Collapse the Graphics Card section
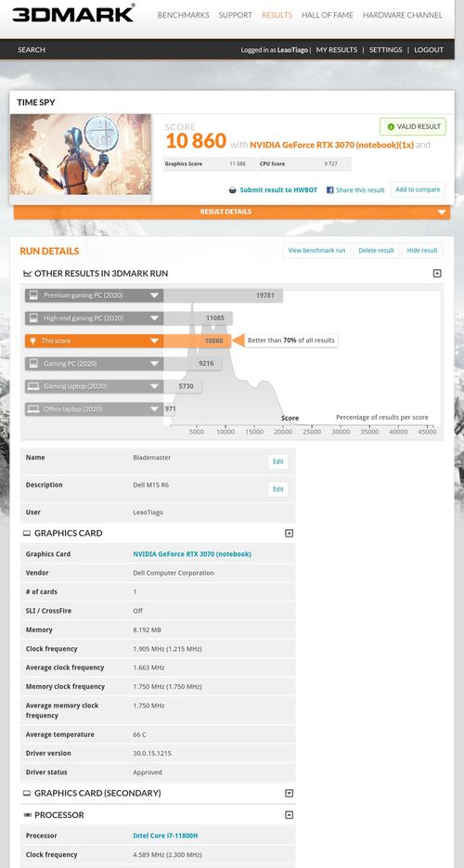The height and width of the screenshot is (868, 464). pyautogui.click(x=289, y=534)
